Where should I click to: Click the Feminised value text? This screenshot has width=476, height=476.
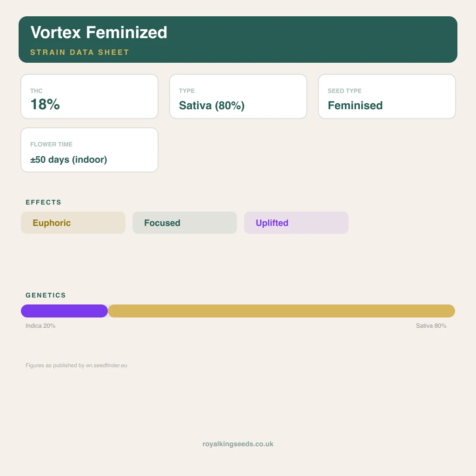[x=355, y=106]
